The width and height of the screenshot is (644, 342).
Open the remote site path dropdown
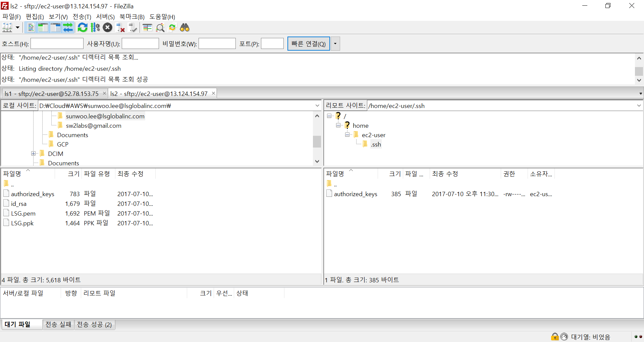[x=639, y=106]
